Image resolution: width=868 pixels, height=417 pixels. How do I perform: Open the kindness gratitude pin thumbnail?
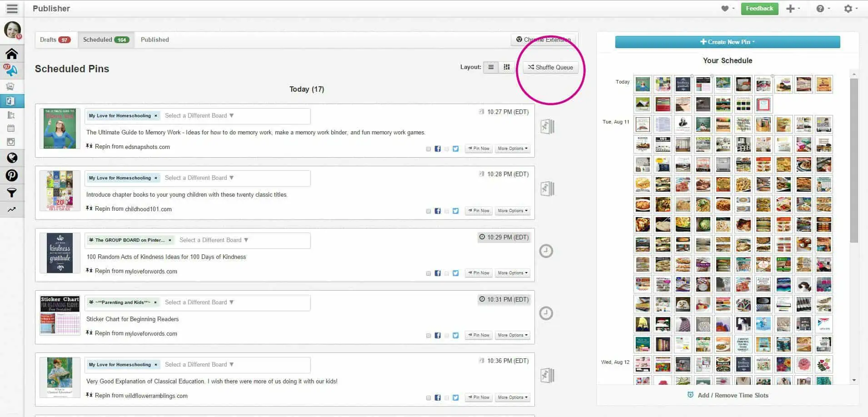tap(60, 253)
